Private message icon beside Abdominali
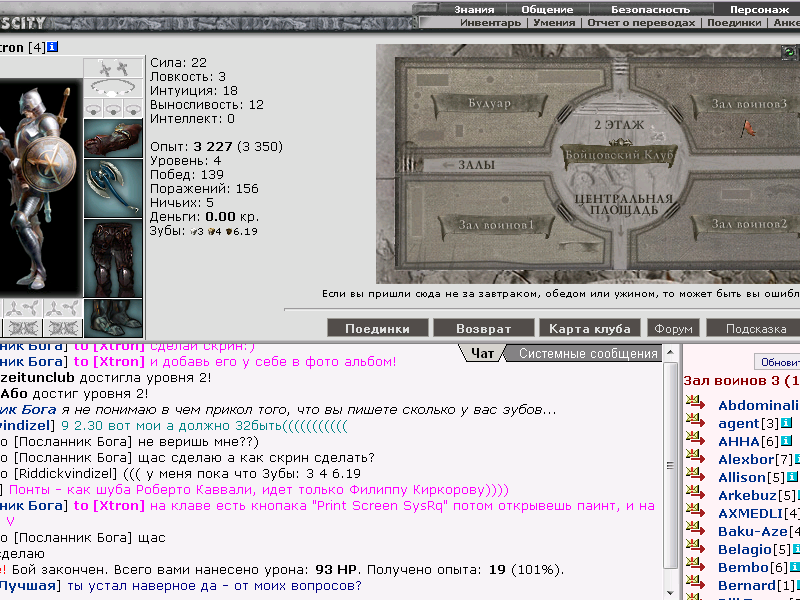Viewport: 800px width, 600px height. 695,403
